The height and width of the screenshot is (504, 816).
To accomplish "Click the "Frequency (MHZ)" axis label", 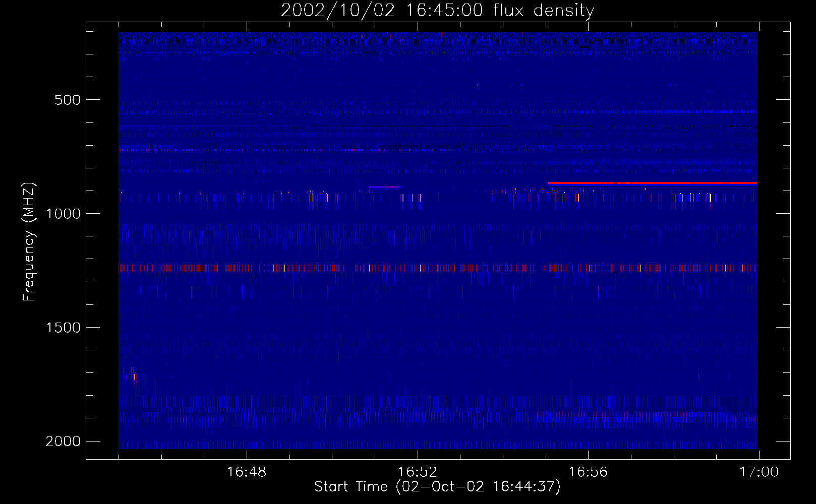I will point(29,242).
